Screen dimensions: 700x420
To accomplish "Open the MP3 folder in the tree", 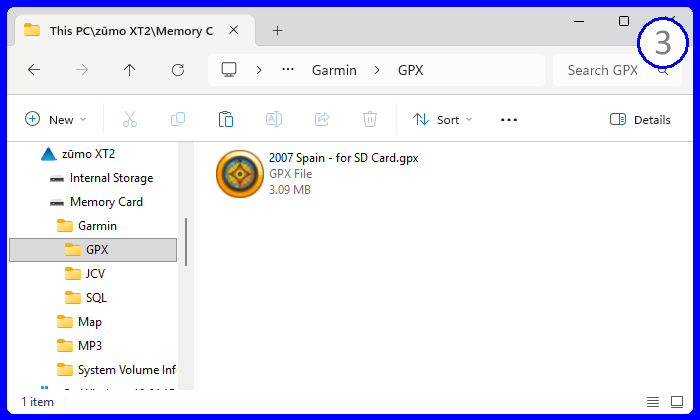I will [x=90, y=345].
